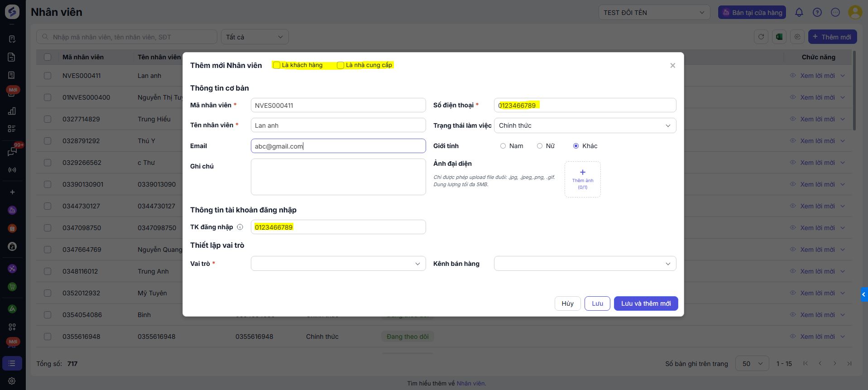868x390 pixels.
Task: Open the user avatar in top bar
Action: coord(854,13)
